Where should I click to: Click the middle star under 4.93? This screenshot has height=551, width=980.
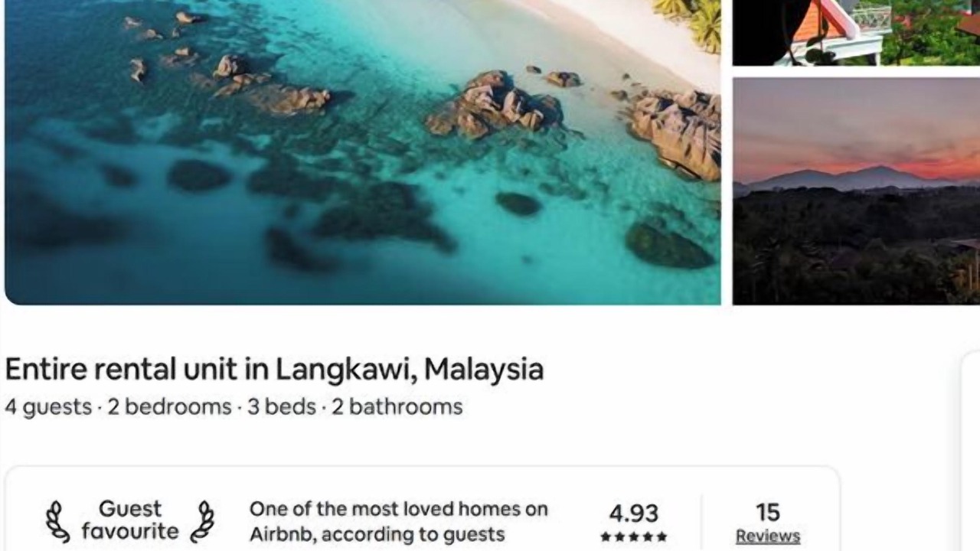click(x=633, y=537)
